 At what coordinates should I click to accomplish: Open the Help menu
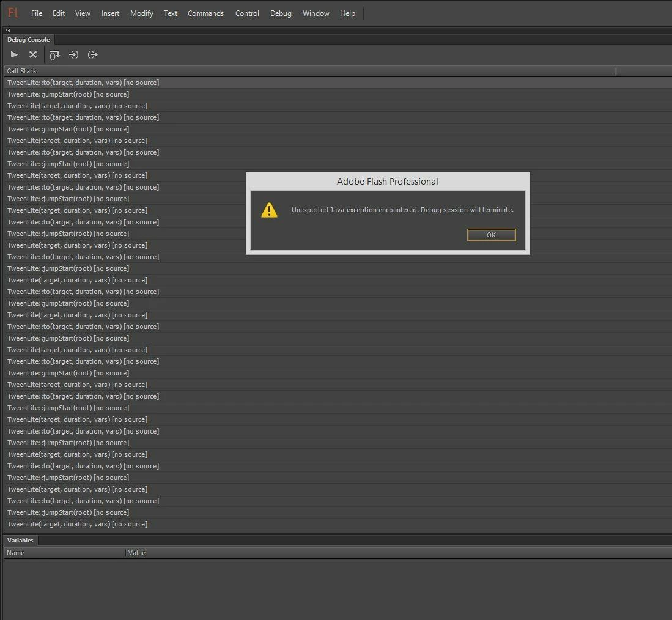(x=347, y=13)
